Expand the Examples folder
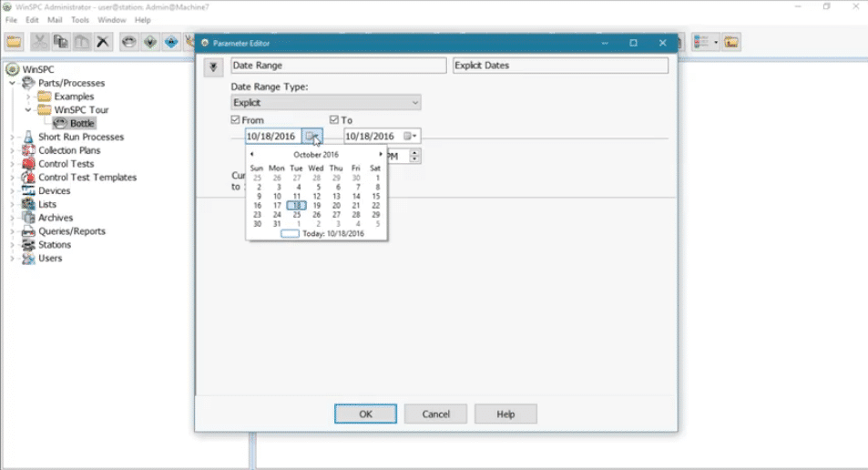The height and width of the screenshot is (470, 868). click(28, 97)
